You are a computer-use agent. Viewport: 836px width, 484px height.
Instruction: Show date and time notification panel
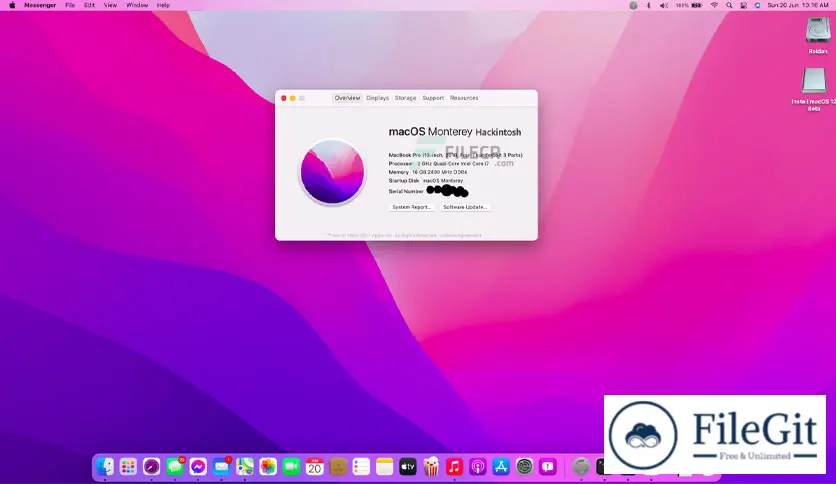798,5
